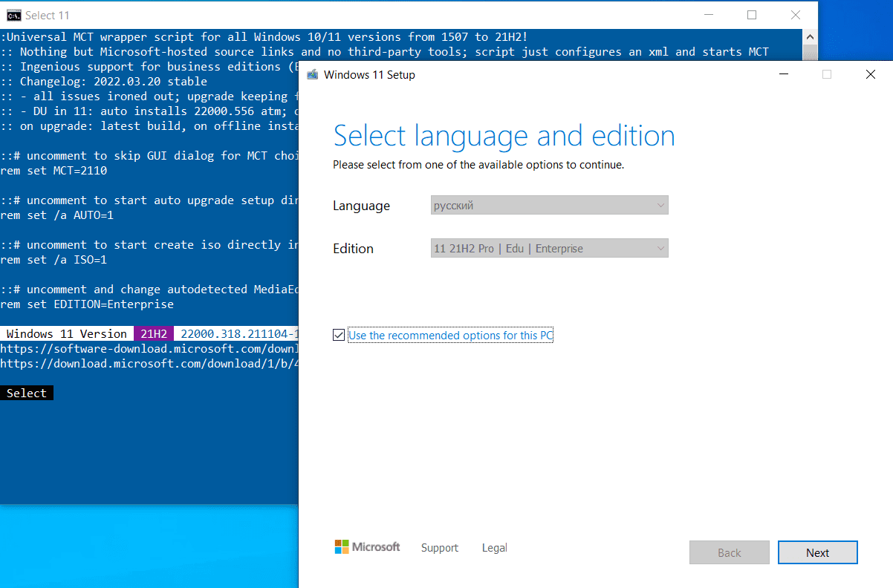Click the Windows 11 Version label in console

pyautogui.click(x=67, y=334)
